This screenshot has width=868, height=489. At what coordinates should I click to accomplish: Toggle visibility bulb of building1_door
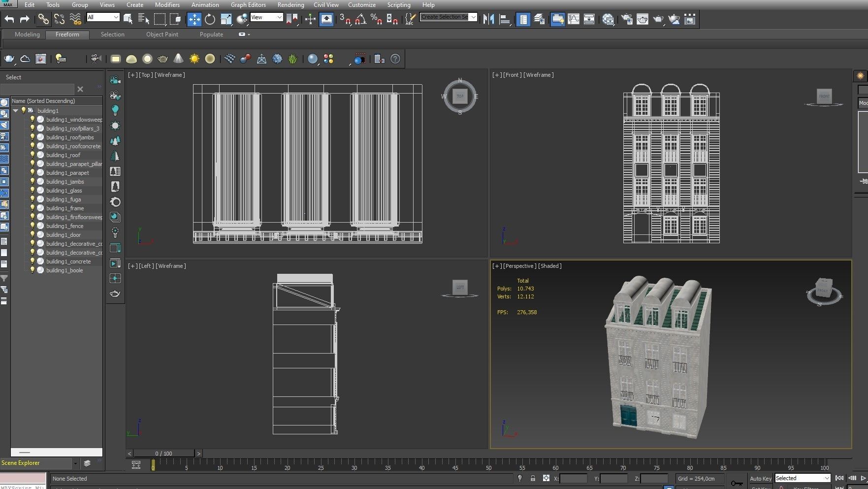[x=32, y=234]
